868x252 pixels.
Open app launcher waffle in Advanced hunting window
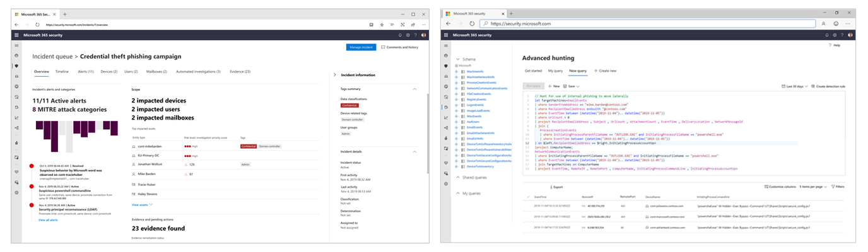(447, 35)
